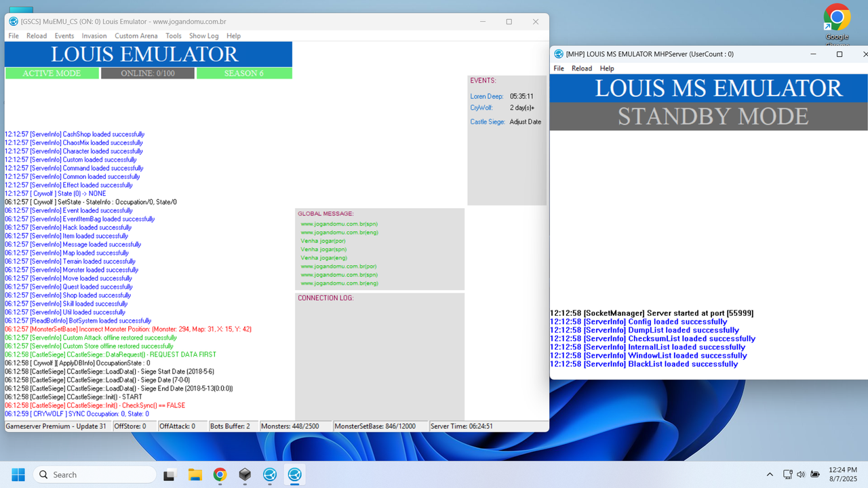Open the Help menu in GSCS window
Image resolution: width=868 pixels, height=488 pixels.
pyautogui.click(x=233, y=36)
